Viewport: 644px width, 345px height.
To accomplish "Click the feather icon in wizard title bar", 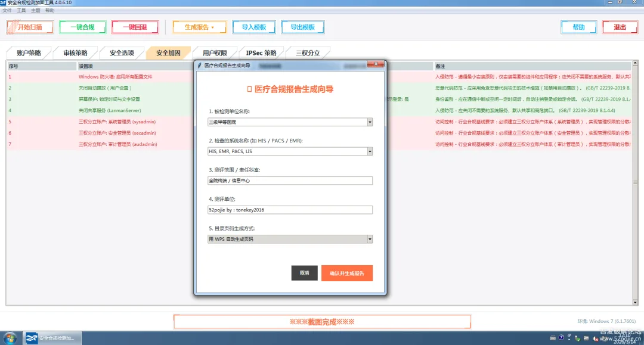I will (200, 66).
